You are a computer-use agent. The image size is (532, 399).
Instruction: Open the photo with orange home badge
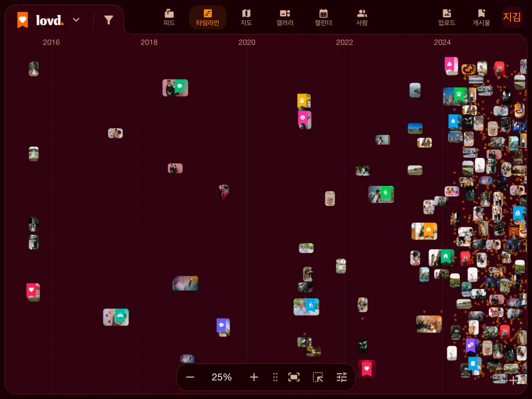(424, 231)
